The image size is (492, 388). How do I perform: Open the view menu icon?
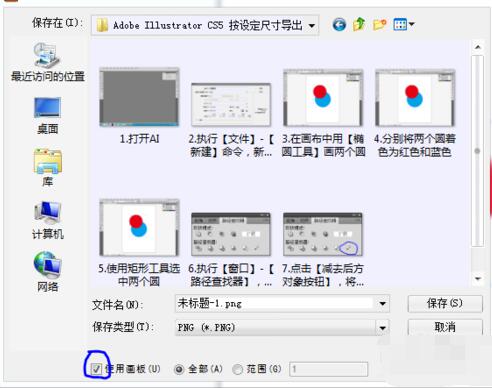(404, 24)
